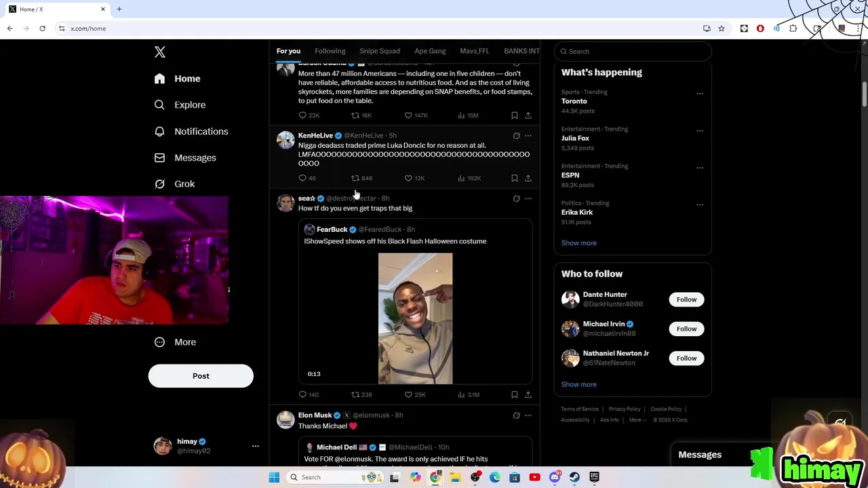Open the Privacy Policy link
The width and height of the screenshot is (868, 488).
point(625,409)
